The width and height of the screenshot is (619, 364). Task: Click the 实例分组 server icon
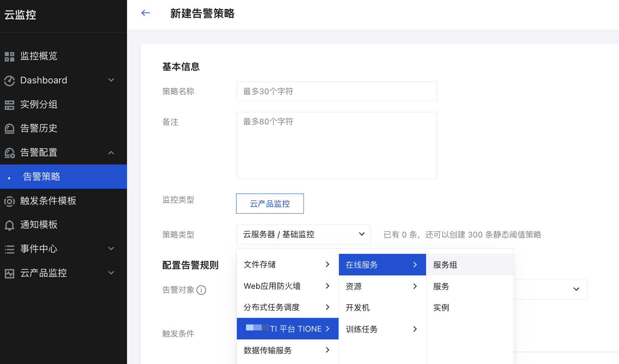point(9,105)
